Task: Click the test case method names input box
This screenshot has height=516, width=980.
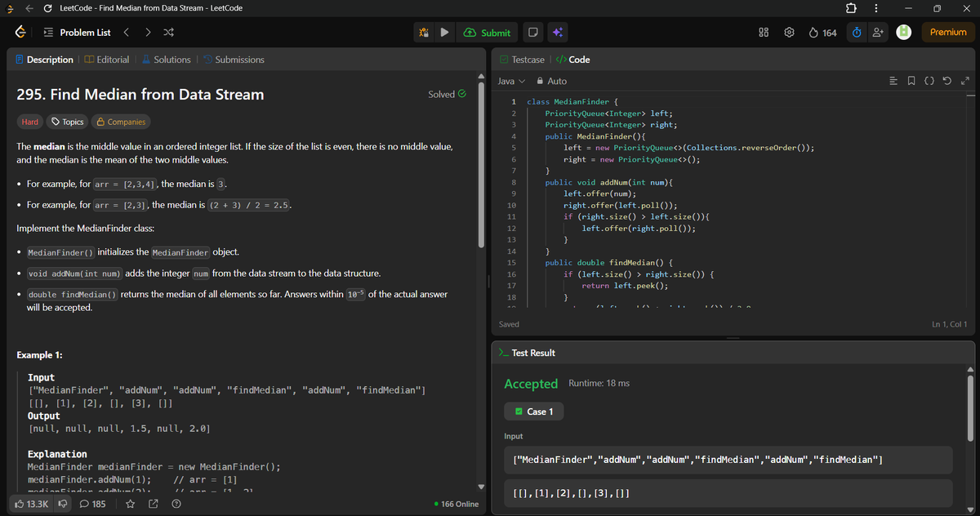Action: (x=728, y=460)
